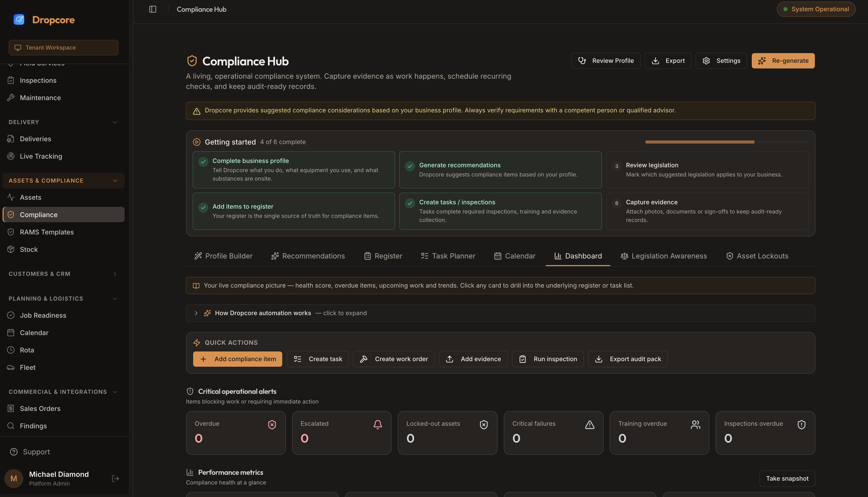The height and width of the screenshot is (497, 868).
Task: Collapse Commercial & Integrations section
Action: 64,392
